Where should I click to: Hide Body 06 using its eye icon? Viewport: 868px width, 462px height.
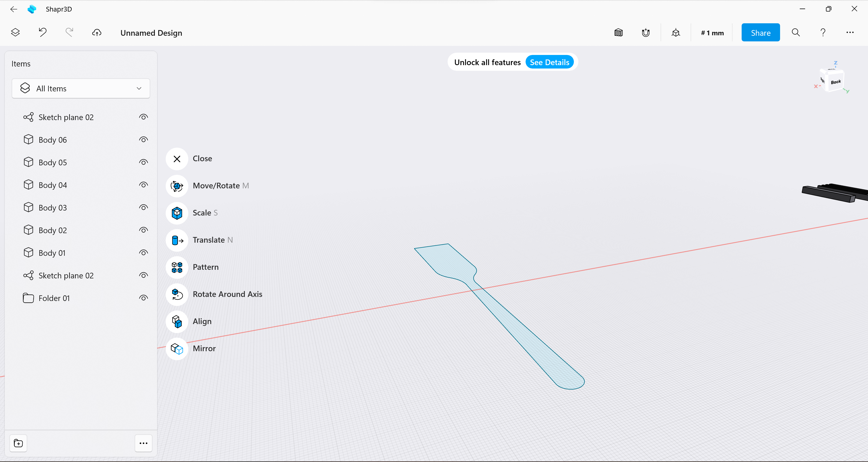(143, 140)
